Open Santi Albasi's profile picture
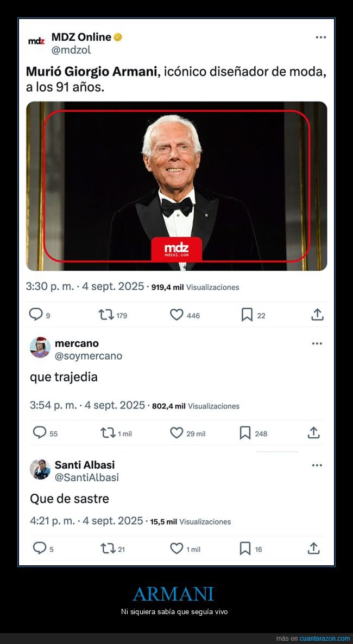 click(x=38, y=470)
